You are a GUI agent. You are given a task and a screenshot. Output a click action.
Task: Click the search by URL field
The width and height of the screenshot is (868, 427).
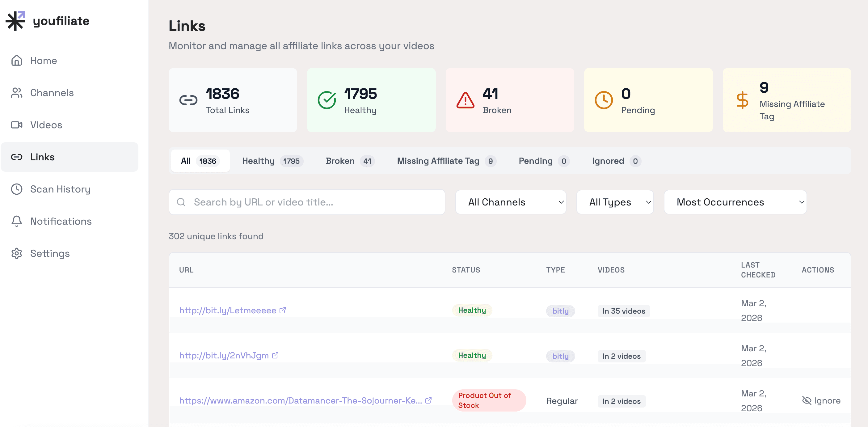point(307,202)
